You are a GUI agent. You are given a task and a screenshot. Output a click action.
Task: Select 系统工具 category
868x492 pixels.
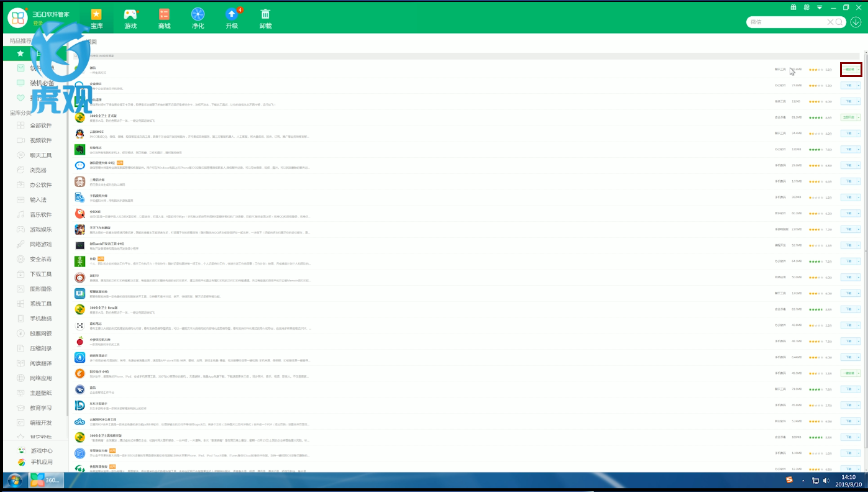(41, 304)
